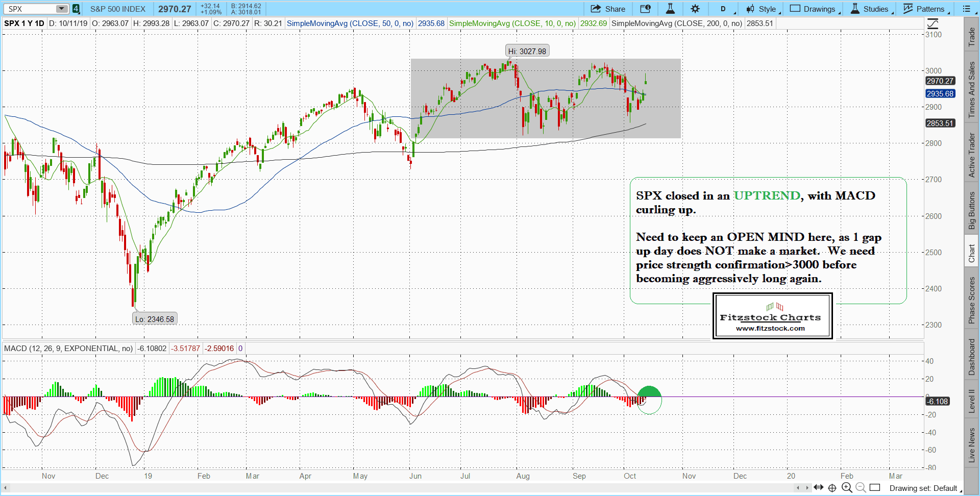Click the crosshair pan icon
The image size is (980, 496).
pyautogui.click(x=832, y=487)
